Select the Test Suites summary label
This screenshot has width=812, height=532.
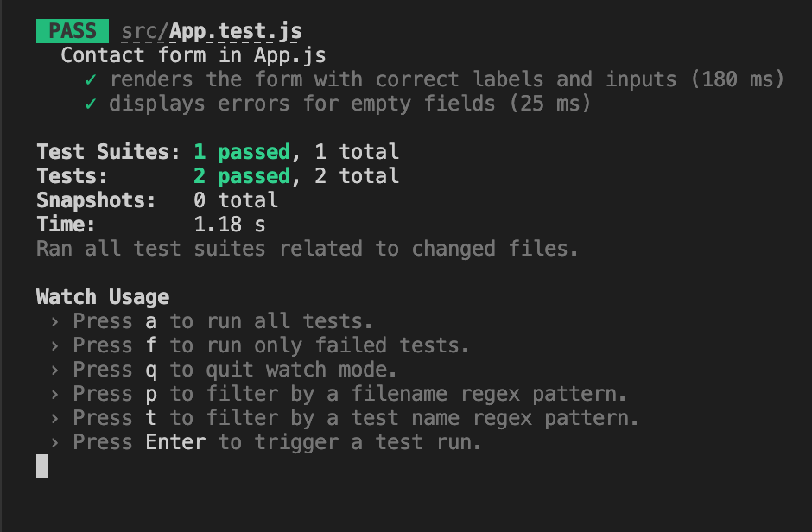coord(108,152)
